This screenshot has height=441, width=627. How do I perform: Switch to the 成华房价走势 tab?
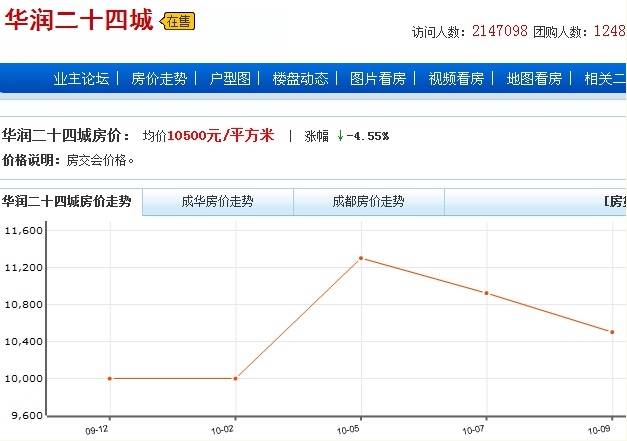click(x=218, y=202)
